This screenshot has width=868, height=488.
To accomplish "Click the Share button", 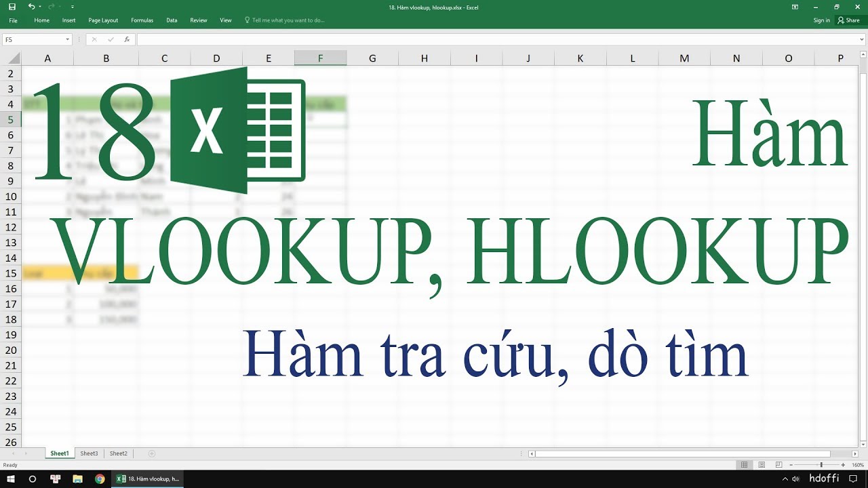I will [848, 20].
